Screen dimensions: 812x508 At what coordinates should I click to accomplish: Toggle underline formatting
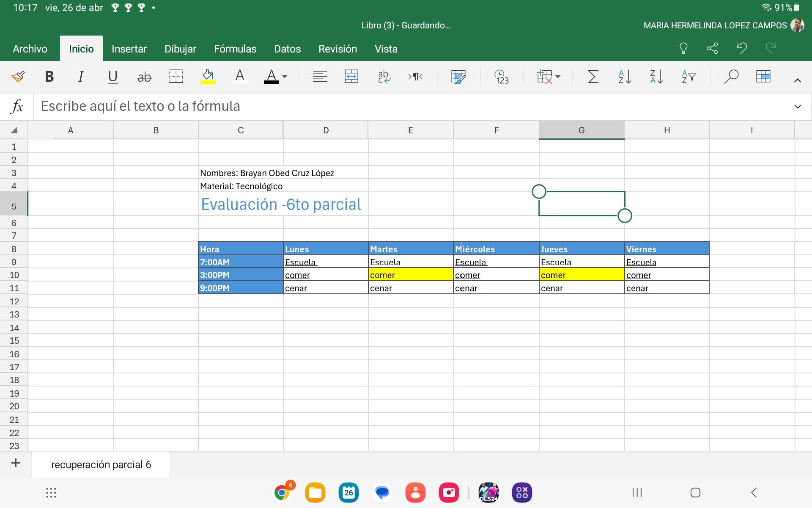[x=112, y=77]
